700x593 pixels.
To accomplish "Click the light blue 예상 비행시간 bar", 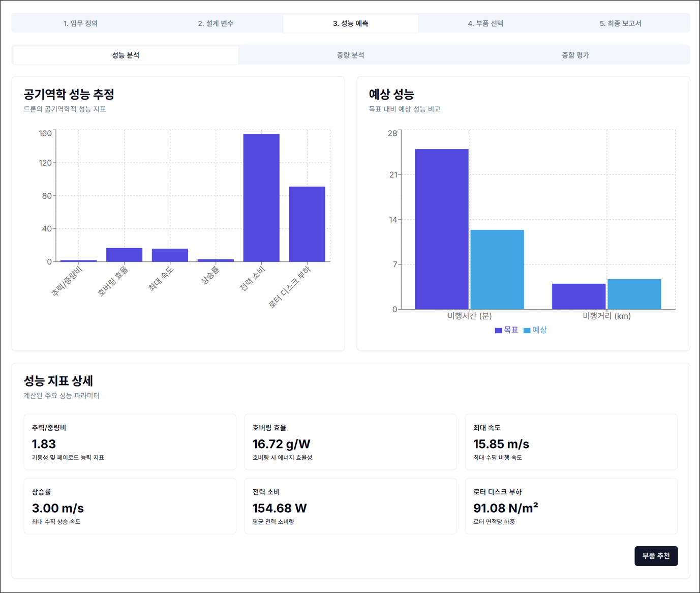I will tap(497, 270).
